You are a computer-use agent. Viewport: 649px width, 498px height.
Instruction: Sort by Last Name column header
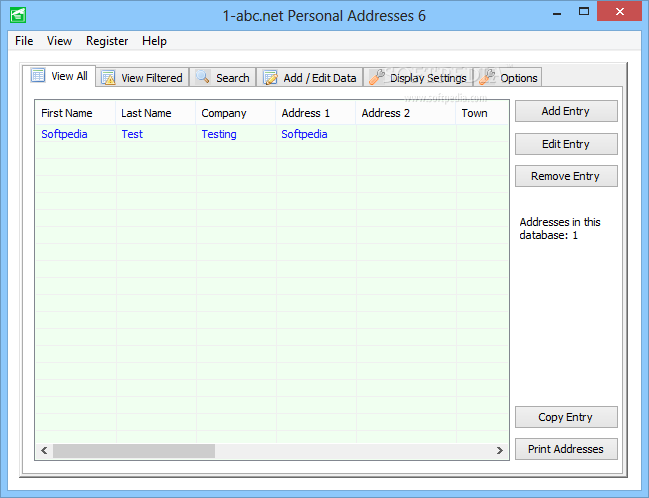tap(156, 113)
